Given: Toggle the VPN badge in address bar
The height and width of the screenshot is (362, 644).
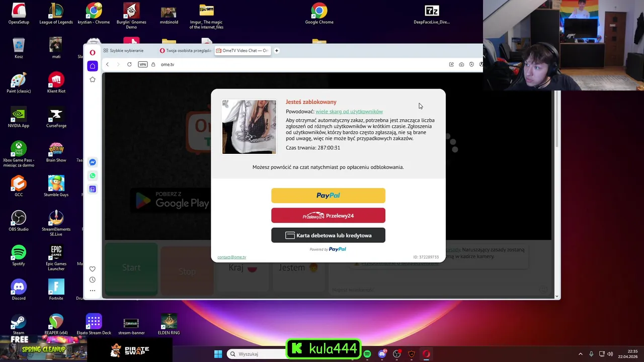Looking at the screenshot, I should [x=143, y=64].
